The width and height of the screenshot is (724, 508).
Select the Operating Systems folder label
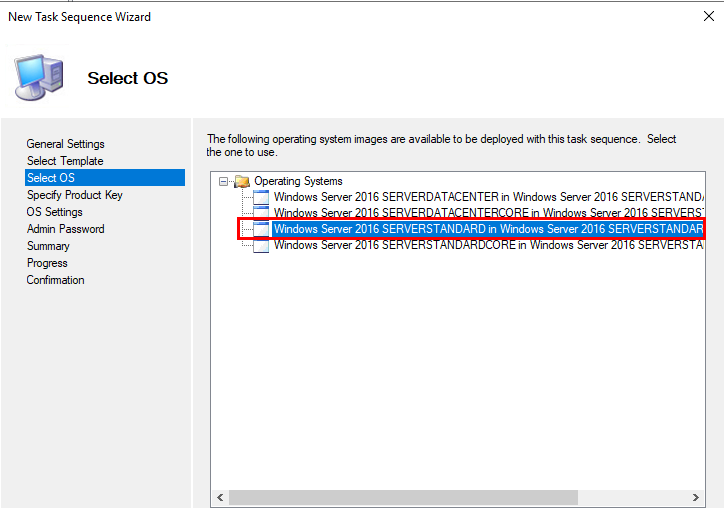point(298,181)
